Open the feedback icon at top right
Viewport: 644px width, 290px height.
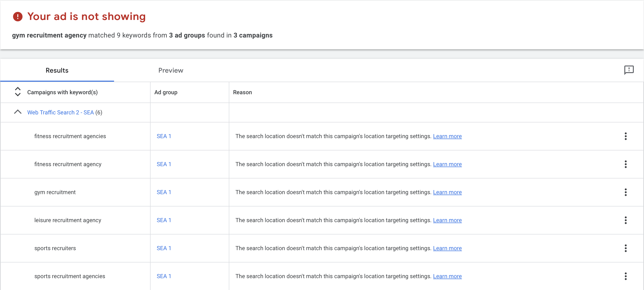pyautogui.click(x=629, y=70)
